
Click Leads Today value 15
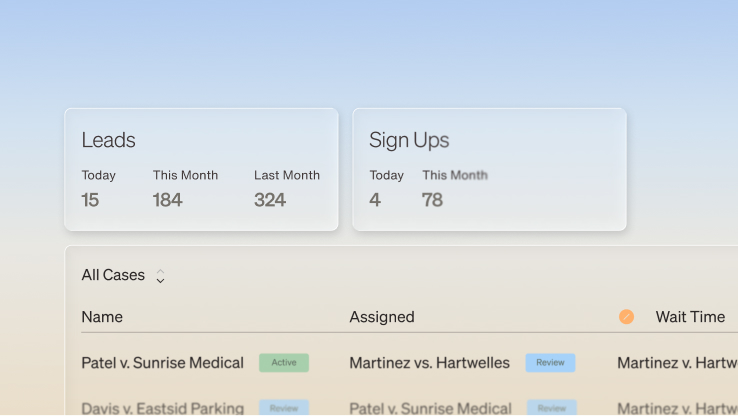coord(90,200)
